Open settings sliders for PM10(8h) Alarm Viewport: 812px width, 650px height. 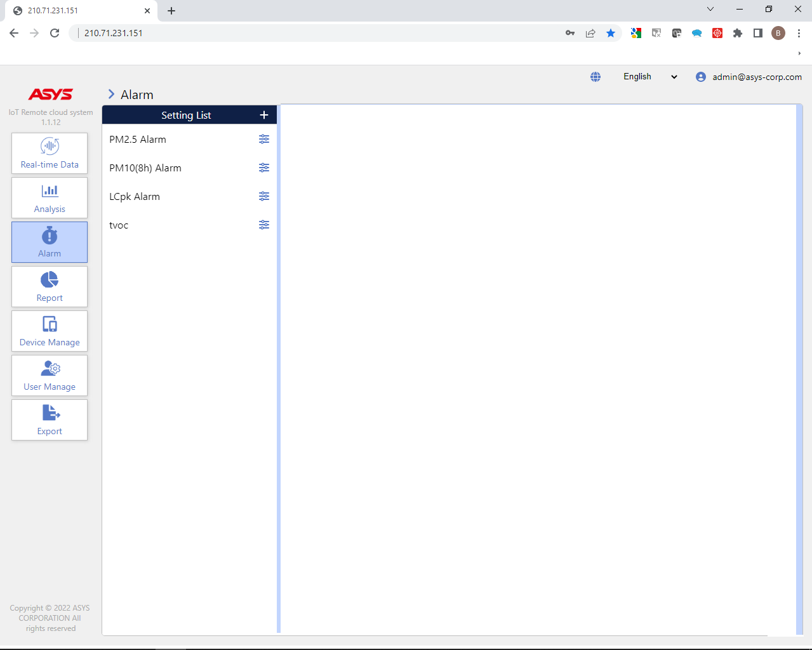[264, 168]
